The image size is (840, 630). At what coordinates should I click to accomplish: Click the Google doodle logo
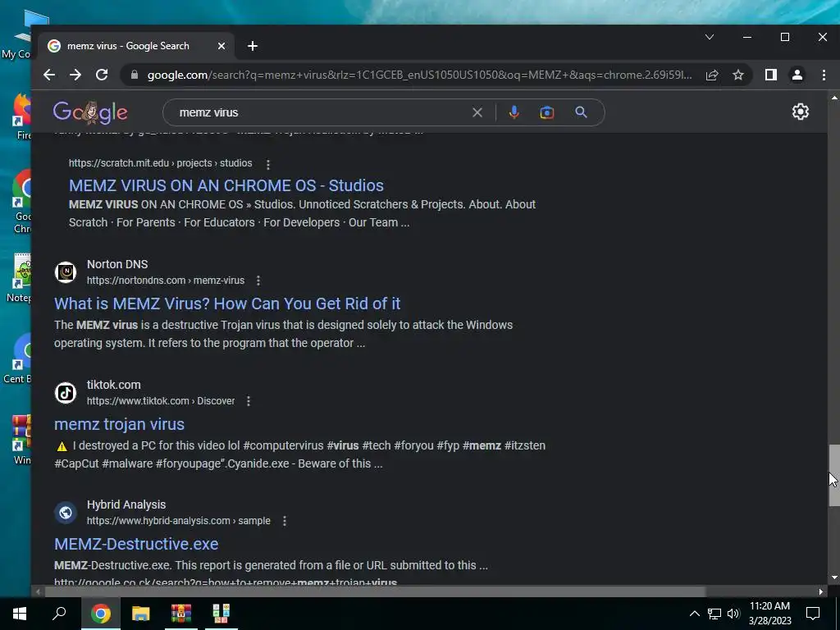90,112
